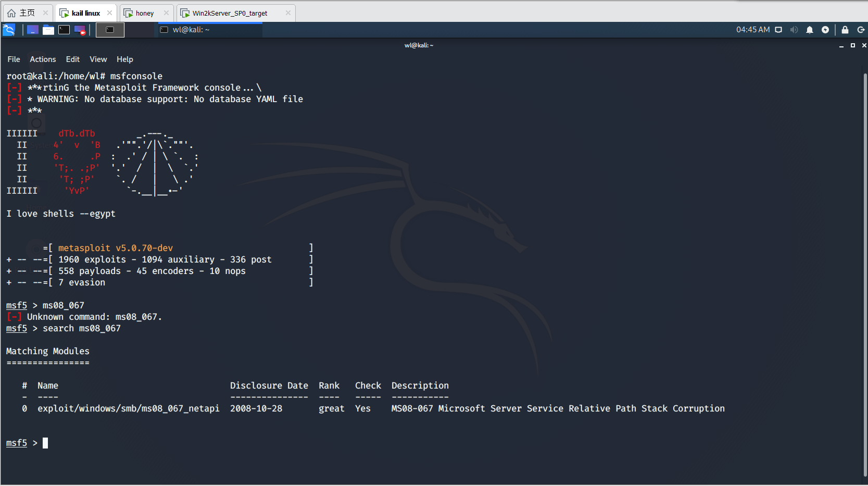Open the Actions menu in terminal
Screen dimensions: 868x486
point(43,59)
